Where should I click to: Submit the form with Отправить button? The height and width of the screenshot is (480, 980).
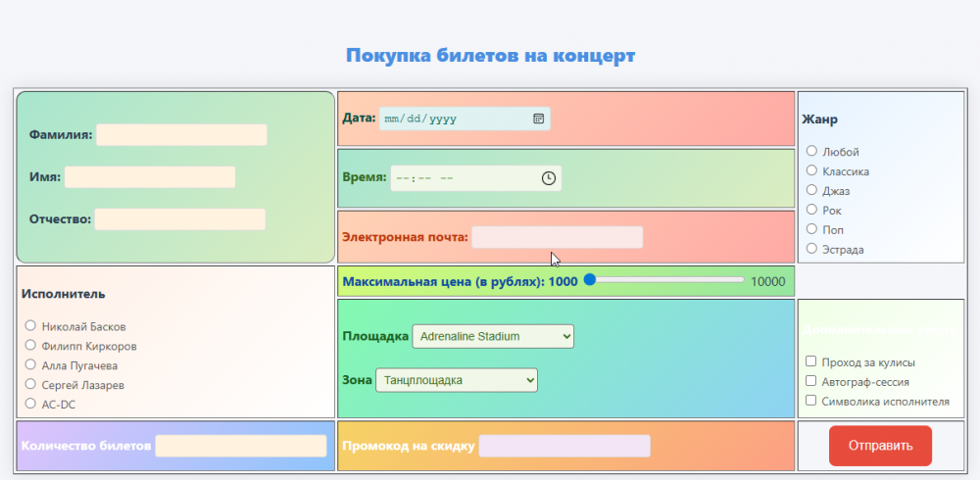(880, 446)
